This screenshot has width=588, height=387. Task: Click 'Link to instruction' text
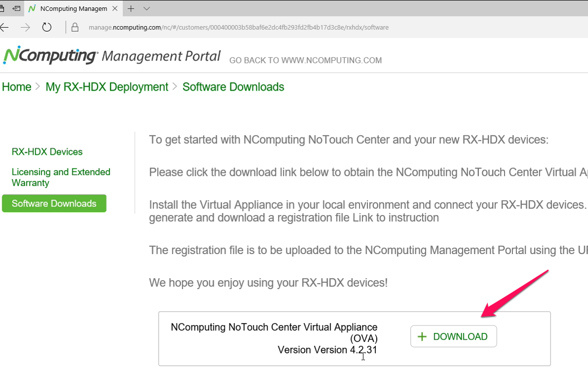395,217
